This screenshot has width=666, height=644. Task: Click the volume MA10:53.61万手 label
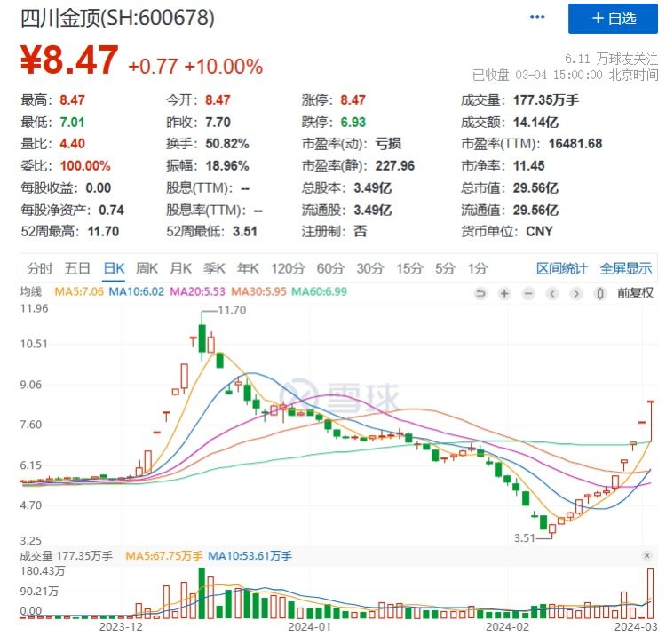(x=250, y=556)
